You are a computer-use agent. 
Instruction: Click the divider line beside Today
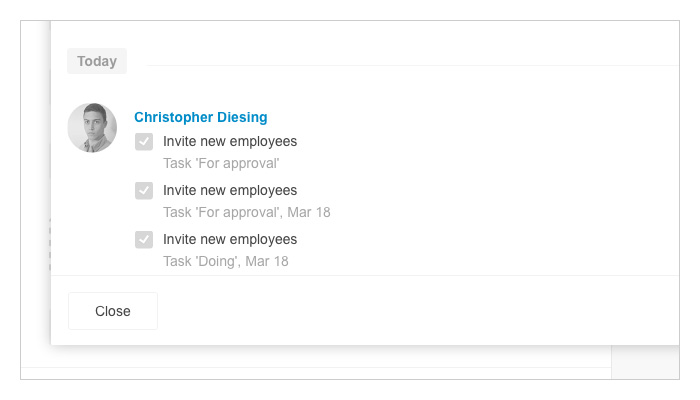[413, 66]
